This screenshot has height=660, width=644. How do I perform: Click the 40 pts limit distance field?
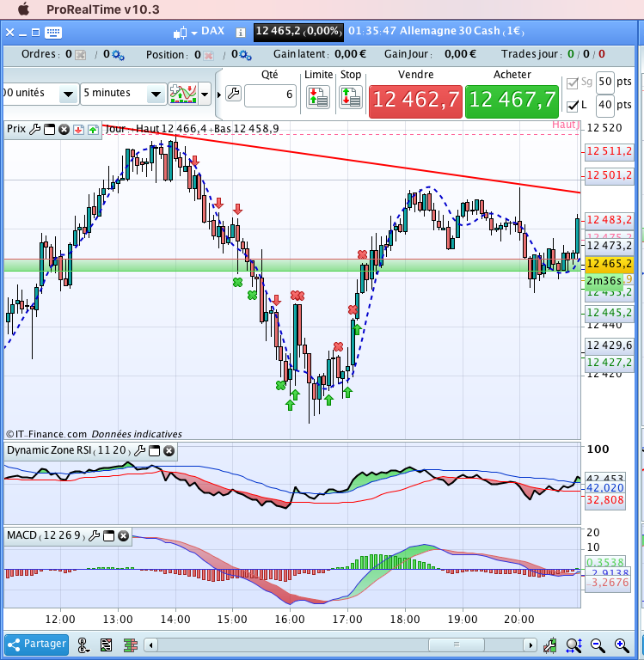(604, 105)
